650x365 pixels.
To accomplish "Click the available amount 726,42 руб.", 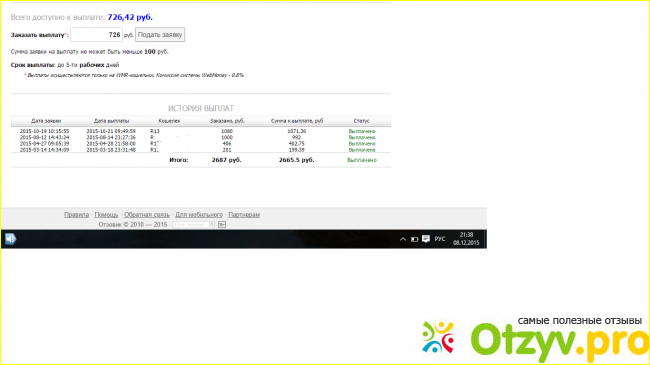I will pos(130,17).
